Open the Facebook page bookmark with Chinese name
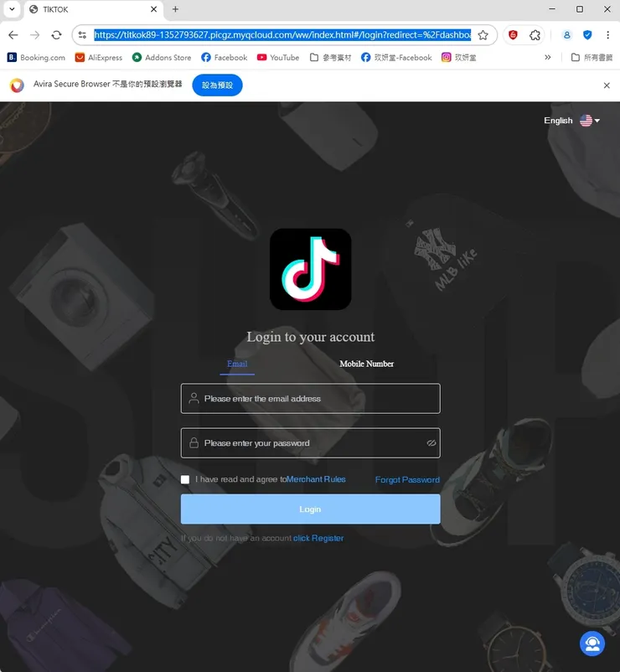 pos(396,58)
